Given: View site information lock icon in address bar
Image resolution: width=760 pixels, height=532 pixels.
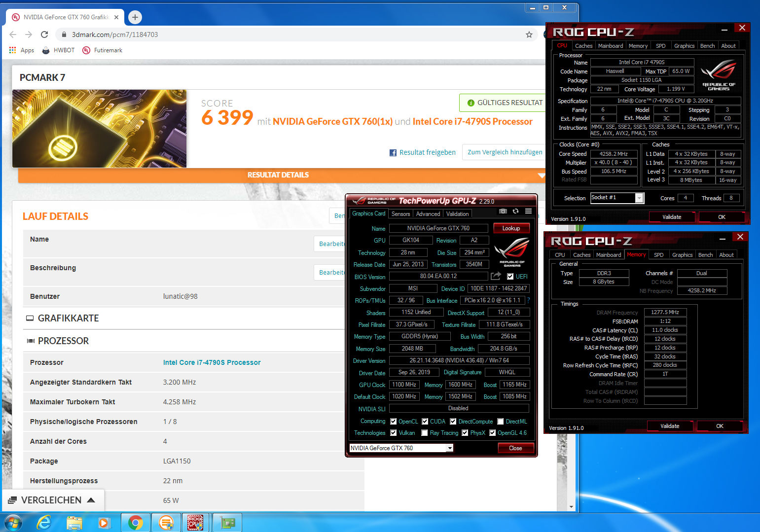Looking at the screenshot, I should click(64, 35).
